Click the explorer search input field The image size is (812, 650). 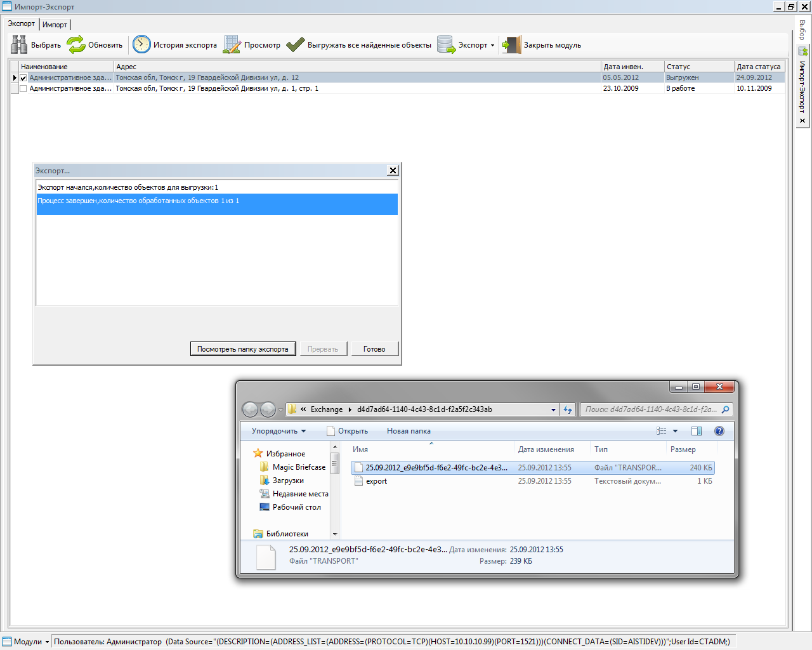pyautogui.click(x=650, y=409)
